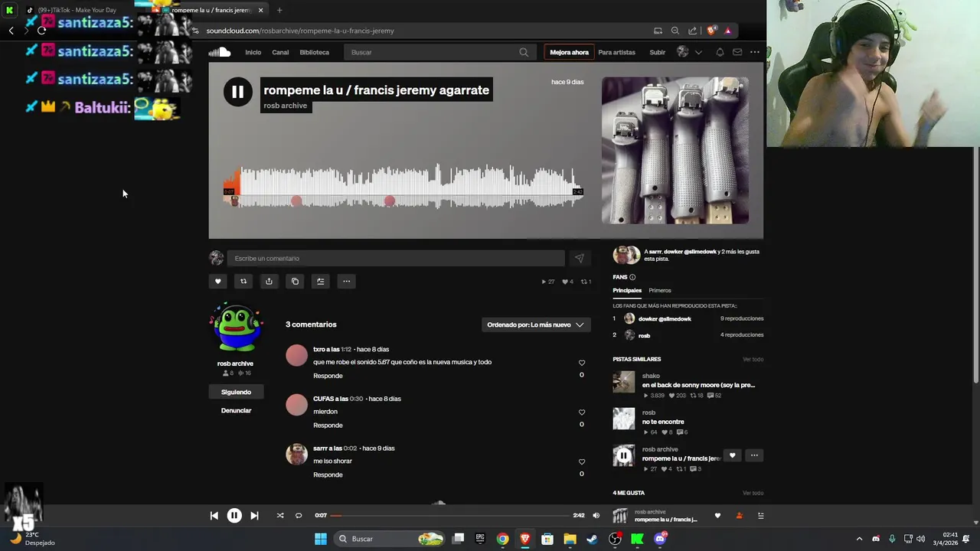Reply to txro's comment via Responde
This screenshot has height=551, width=980.
click(328, 376)
